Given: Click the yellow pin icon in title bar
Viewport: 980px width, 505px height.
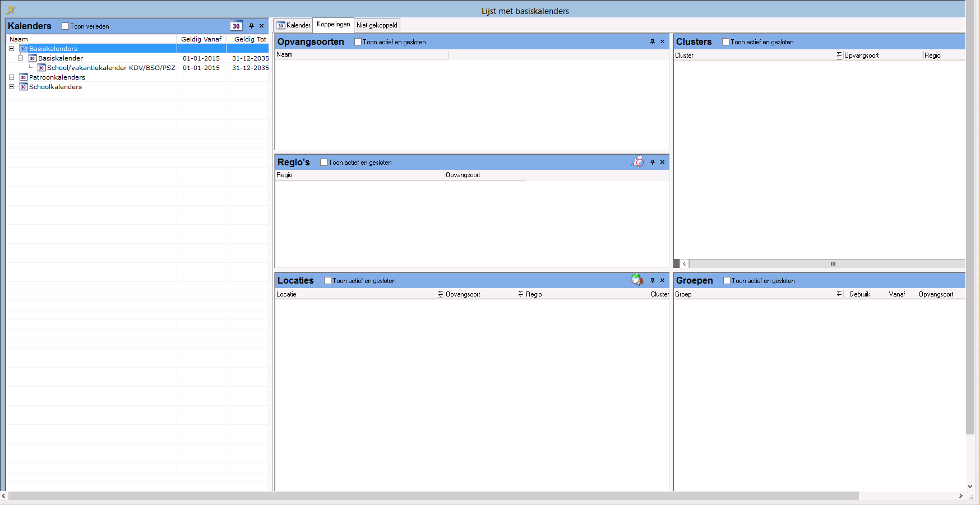Looking at the screenshot, I should click(10, 10).
